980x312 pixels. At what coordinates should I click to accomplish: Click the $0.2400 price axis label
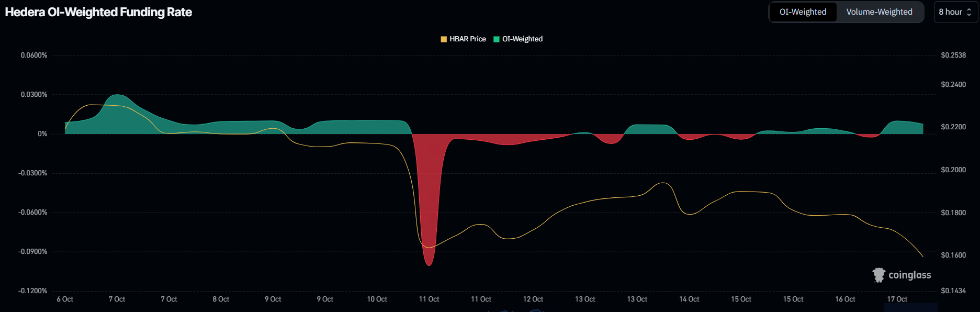click(953, 85)
